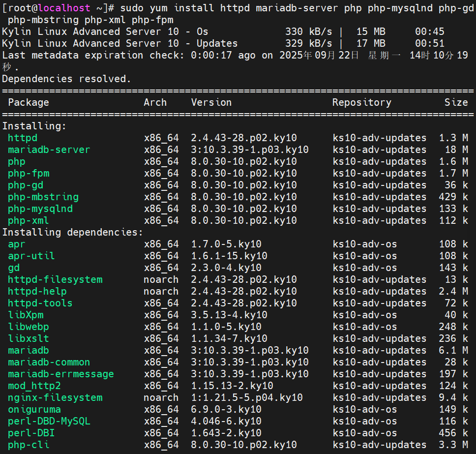Click noarch in the httpd-help row
This screenshot has height=454, width=476.
tap(161, 292)
